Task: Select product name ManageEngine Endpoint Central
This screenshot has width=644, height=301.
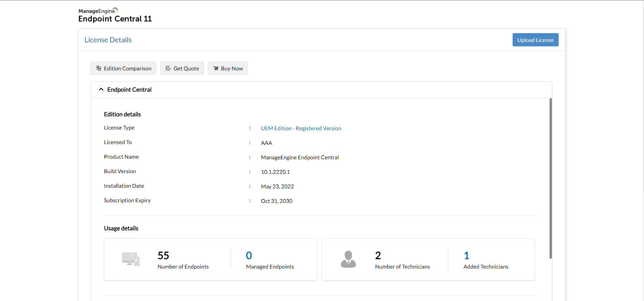Action: click(300, 158)
